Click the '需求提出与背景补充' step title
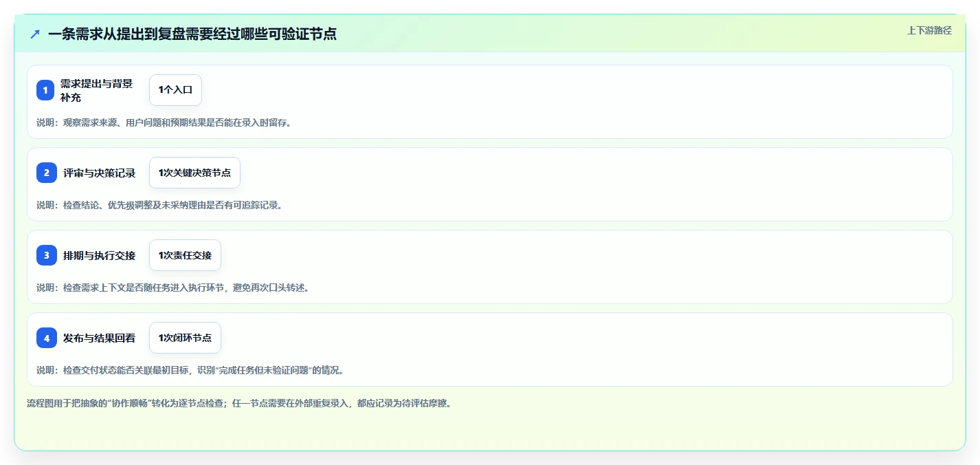Viewport: 980px width, 465px height. (96, 90)
